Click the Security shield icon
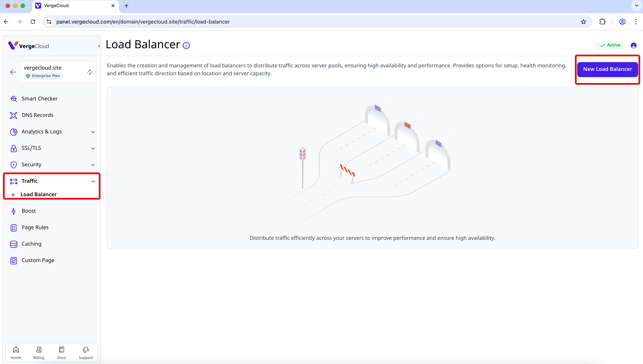The height and width of the screenshot is (364, 643). pyautogui.click(x=13, y=165)
